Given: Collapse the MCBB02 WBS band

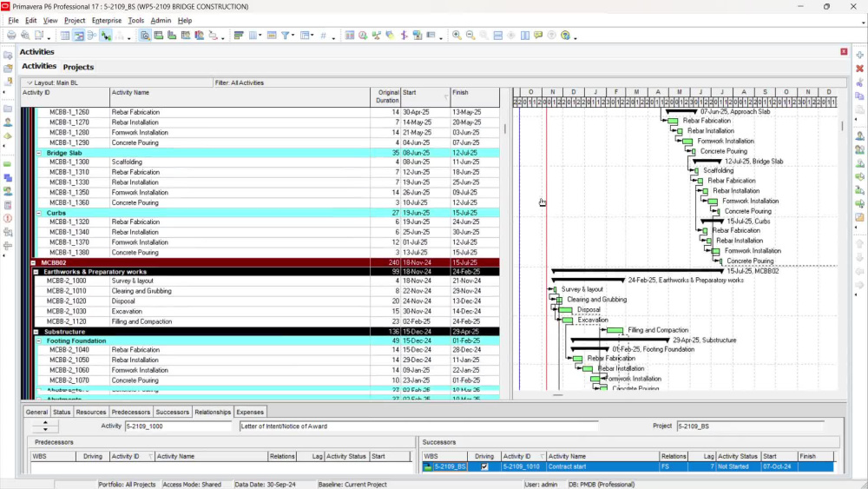Looking at the screenshot, I should pyautogui.click(x=33, y=262).
